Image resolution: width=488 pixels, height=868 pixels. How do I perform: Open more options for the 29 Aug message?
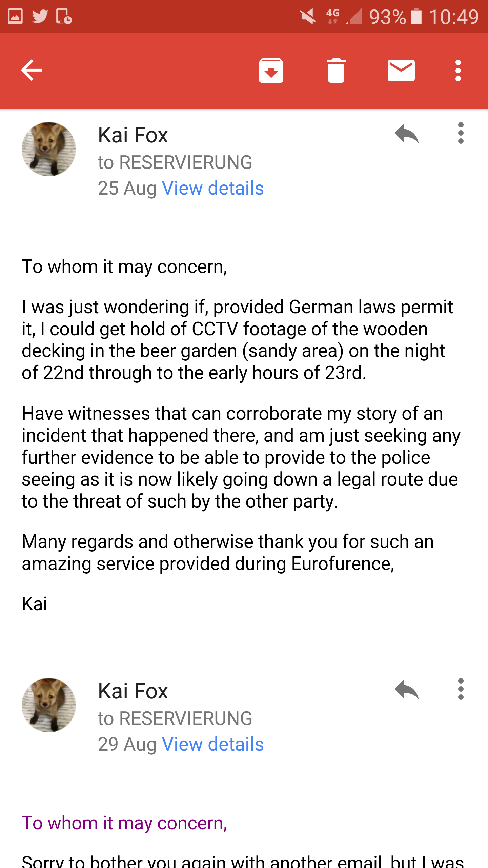(x=461, y=689)
